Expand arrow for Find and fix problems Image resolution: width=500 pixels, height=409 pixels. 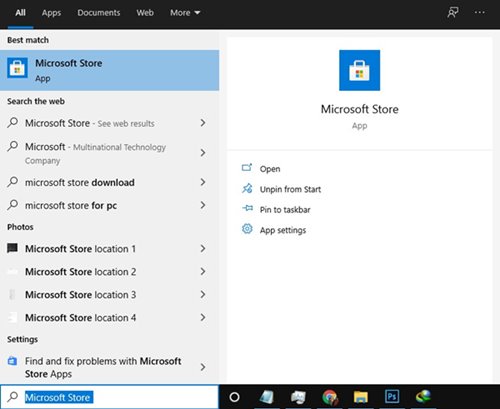pyautogui.click(x=203, y=367)
